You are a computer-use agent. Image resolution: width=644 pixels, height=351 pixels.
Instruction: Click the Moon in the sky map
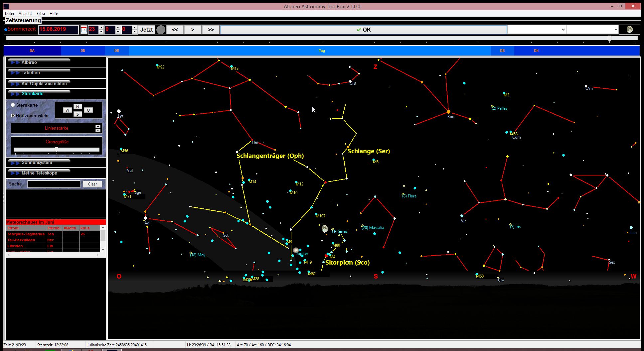coord(325,229)
